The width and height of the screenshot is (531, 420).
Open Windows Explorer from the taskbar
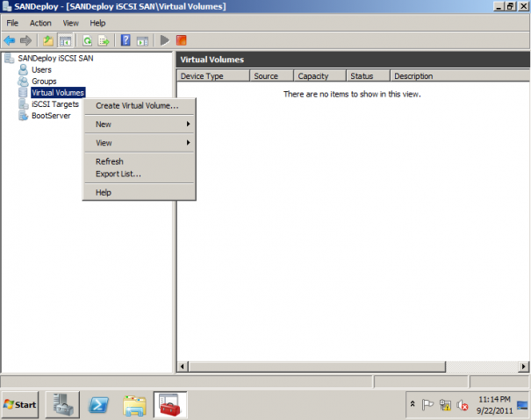[134, 405]
